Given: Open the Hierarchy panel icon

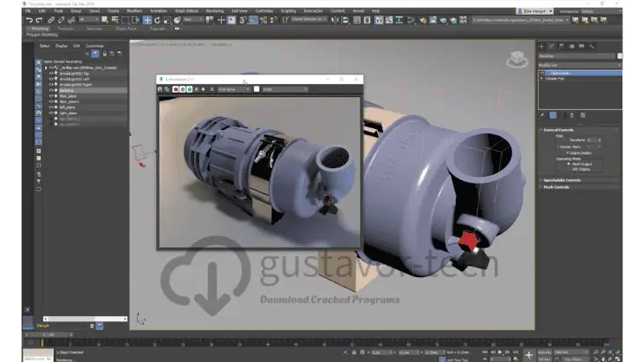Looking at the screenshot, I should [x=562, y=47].
